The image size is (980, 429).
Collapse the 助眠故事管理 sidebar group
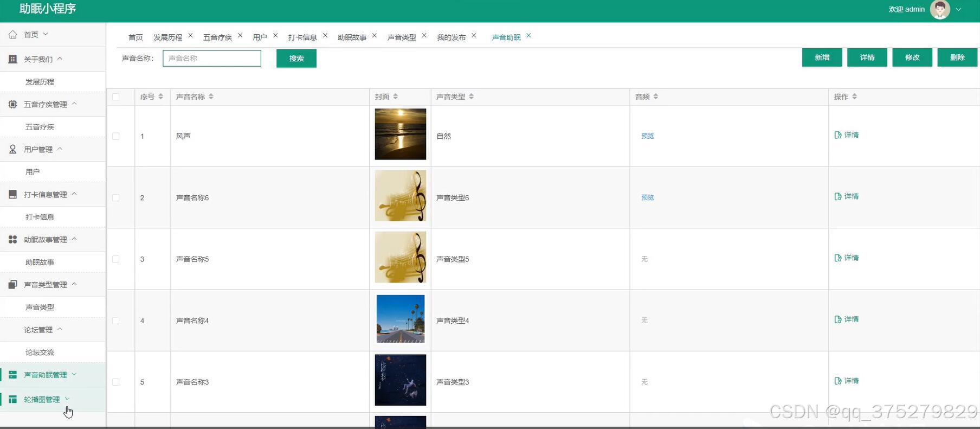[x=74, y=239]
